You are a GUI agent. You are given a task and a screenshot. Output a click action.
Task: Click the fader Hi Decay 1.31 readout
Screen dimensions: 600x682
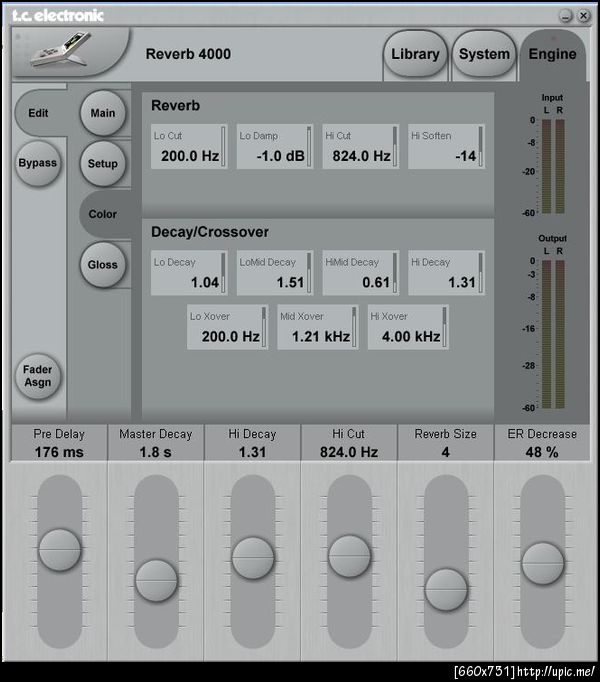point(252,443)
